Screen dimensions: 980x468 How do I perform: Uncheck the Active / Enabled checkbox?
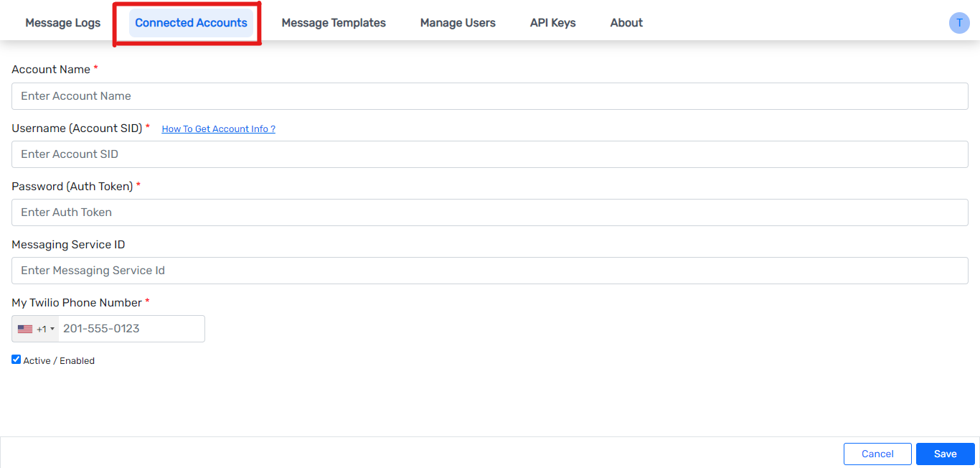pos(17,360)
